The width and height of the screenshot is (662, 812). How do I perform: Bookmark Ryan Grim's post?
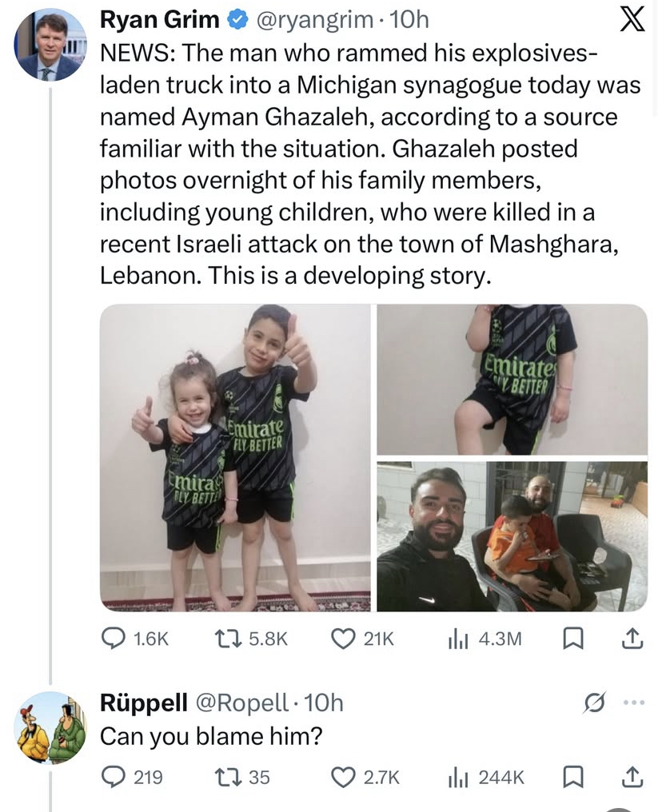coord(572,638)
